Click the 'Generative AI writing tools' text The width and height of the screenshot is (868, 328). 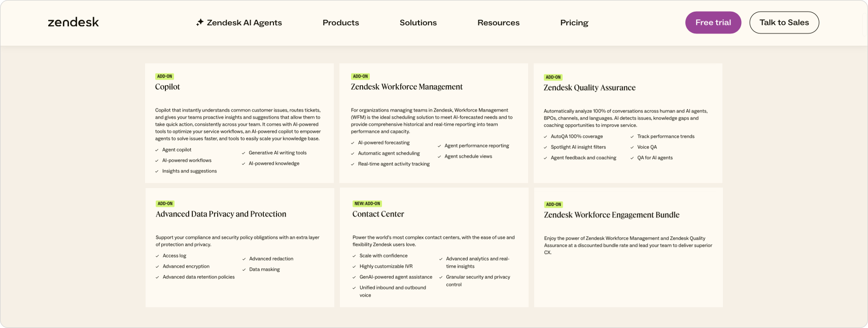click(x=277, y=153)
